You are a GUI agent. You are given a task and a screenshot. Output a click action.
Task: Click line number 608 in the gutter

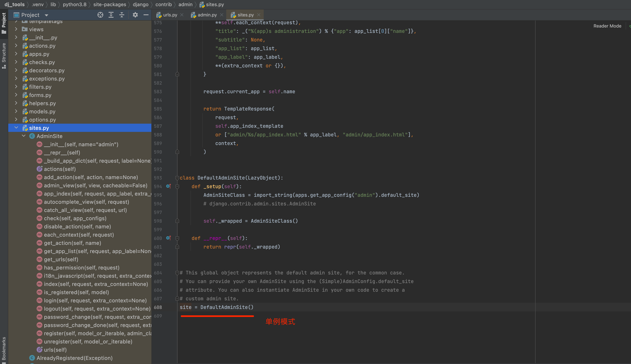click(158, 307)
